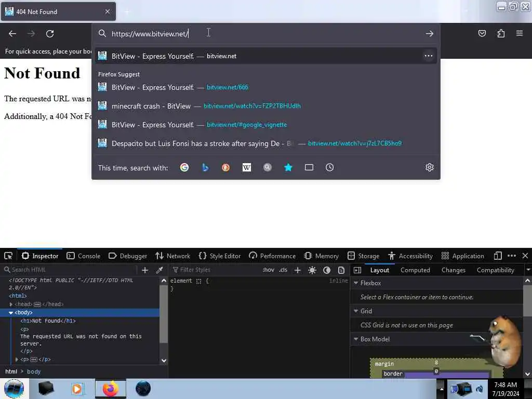Open the Performance tab
The width and height of the screenshot is (532, 399).
pos(272,256)
